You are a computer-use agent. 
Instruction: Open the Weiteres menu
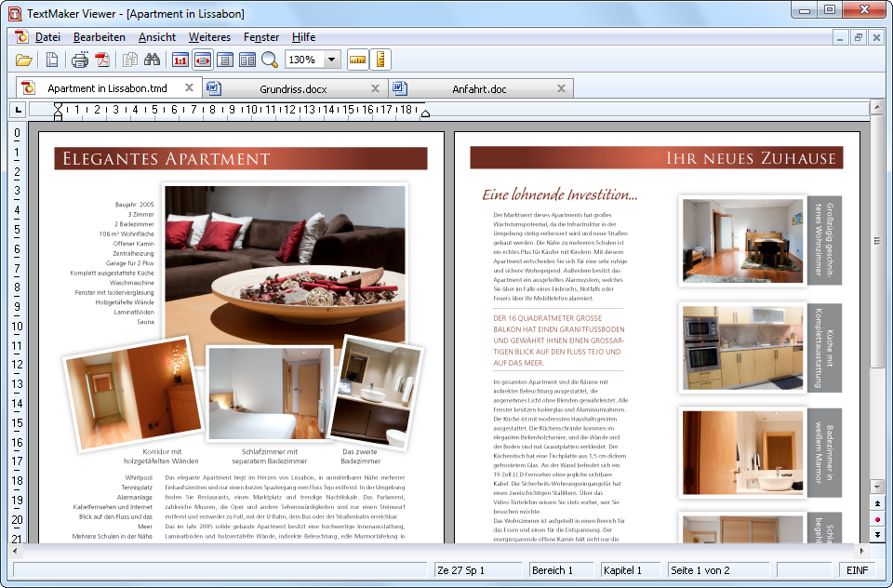coord(209,37)
